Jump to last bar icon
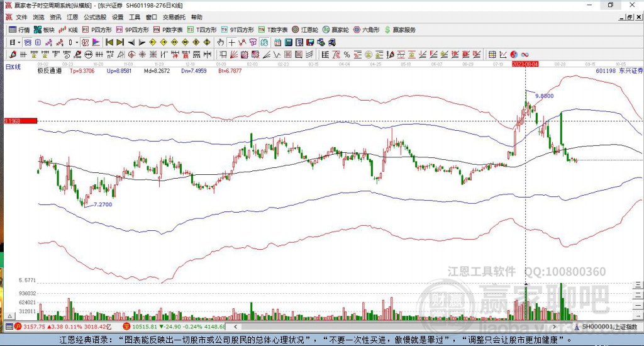644x346 pixels. [120, 42]
